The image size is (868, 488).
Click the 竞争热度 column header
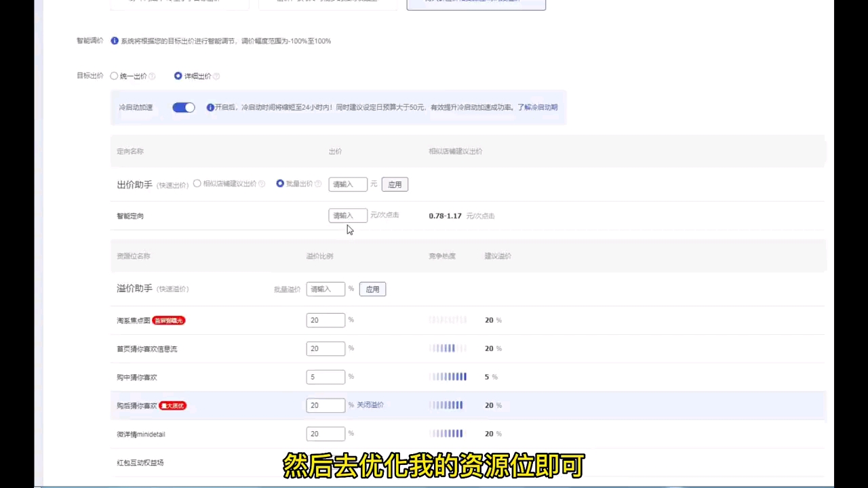pos(442,256)
